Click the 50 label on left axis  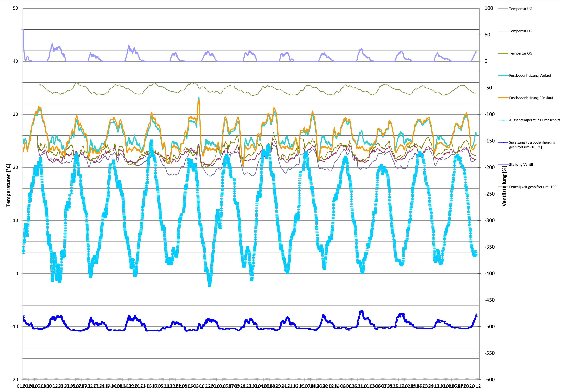coord(15,8)
